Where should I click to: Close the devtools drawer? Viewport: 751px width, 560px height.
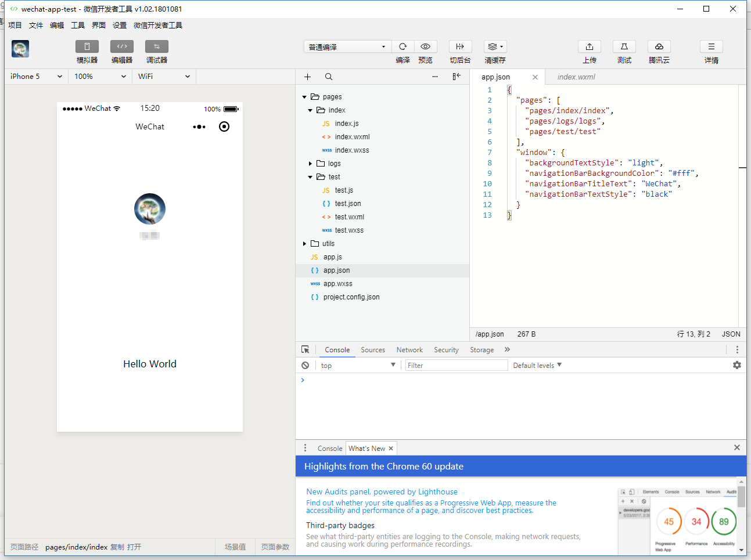coord(737,447)
